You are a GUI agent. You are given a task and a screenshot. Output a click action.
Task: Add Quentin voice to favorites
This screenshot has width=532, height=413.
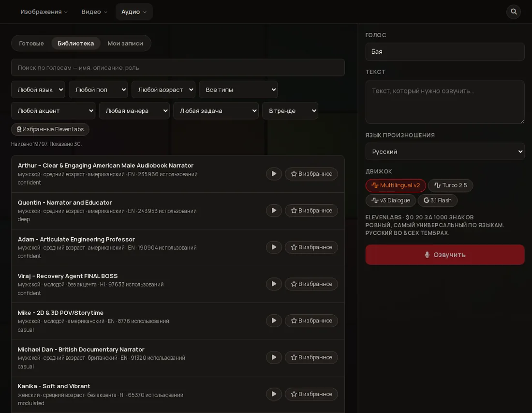[311, 211]
